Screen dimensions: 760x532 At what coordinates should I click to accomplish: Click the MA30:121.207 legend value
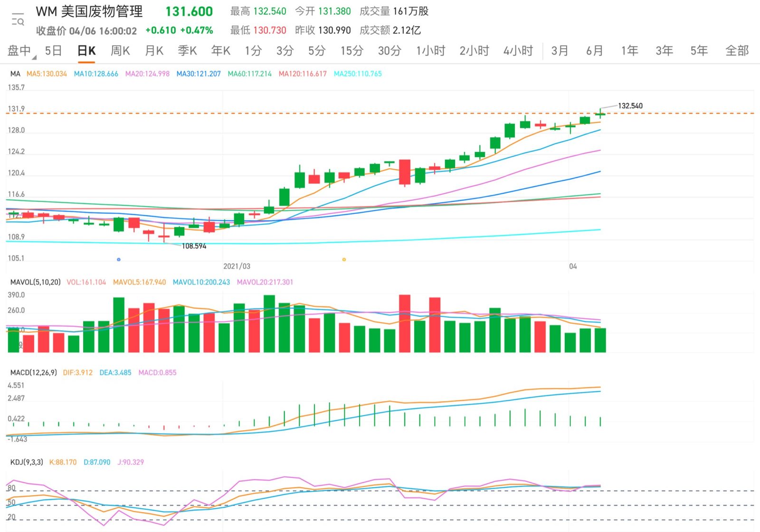tap(199, 74)
